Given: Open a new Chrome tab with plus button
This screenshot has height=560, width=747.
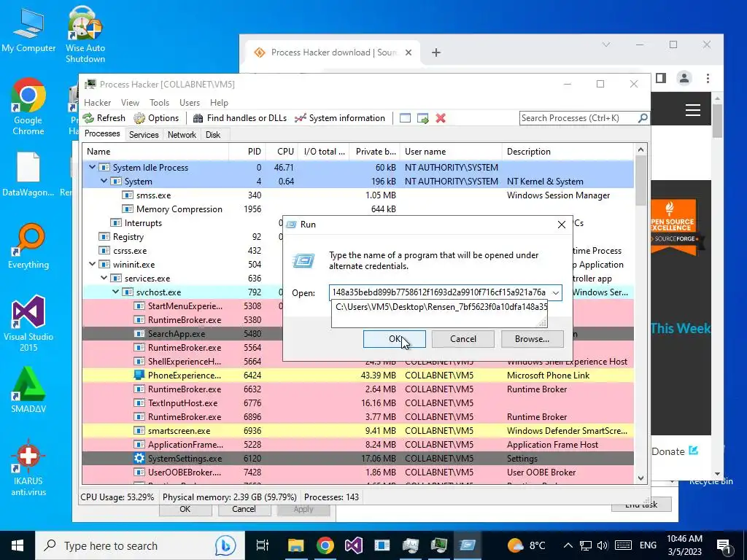Looking at the screenshot, I should (436, 52).
